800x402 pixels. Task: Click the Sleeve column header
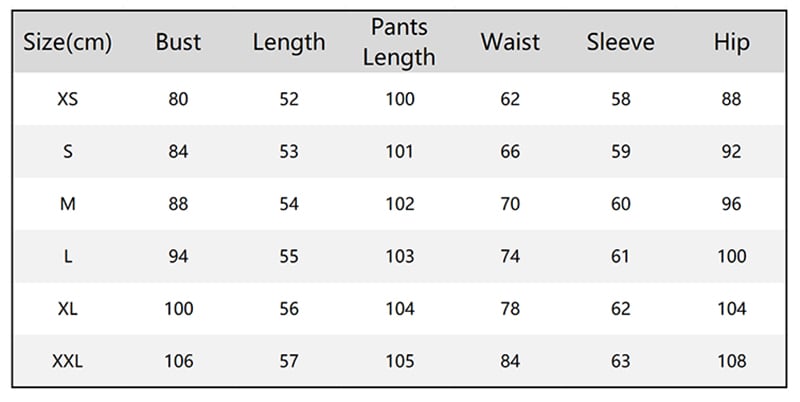click(620, 42)
